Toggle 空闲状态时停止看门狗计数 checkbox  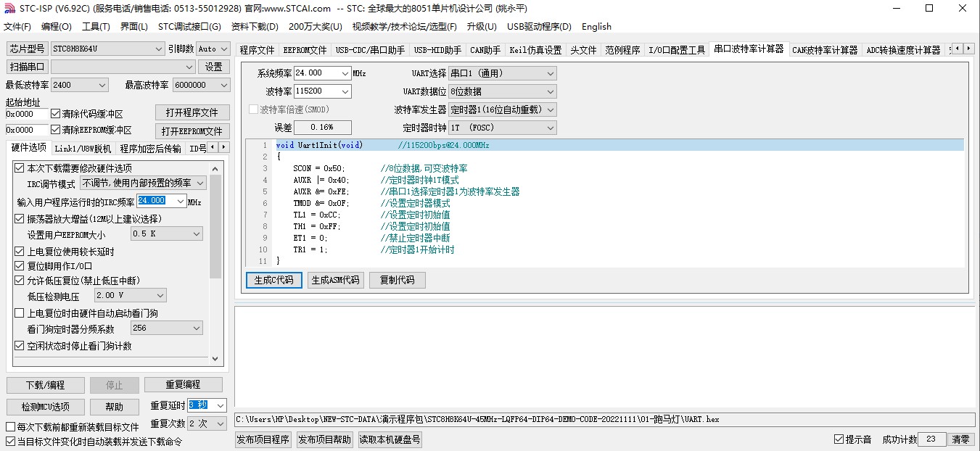(20, 346)
